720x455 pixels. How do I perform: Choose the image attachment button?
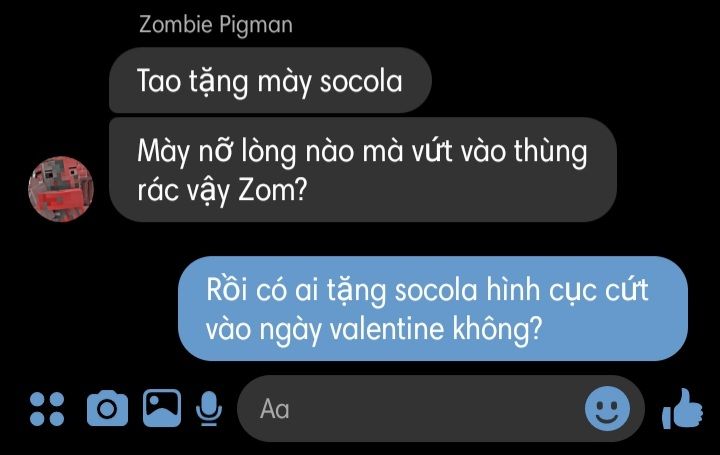162,408
